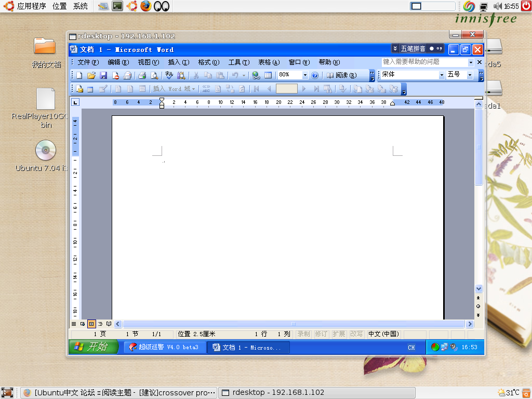Click the mail merge envelope document icon
532x399 pixels.
point(79,89)
